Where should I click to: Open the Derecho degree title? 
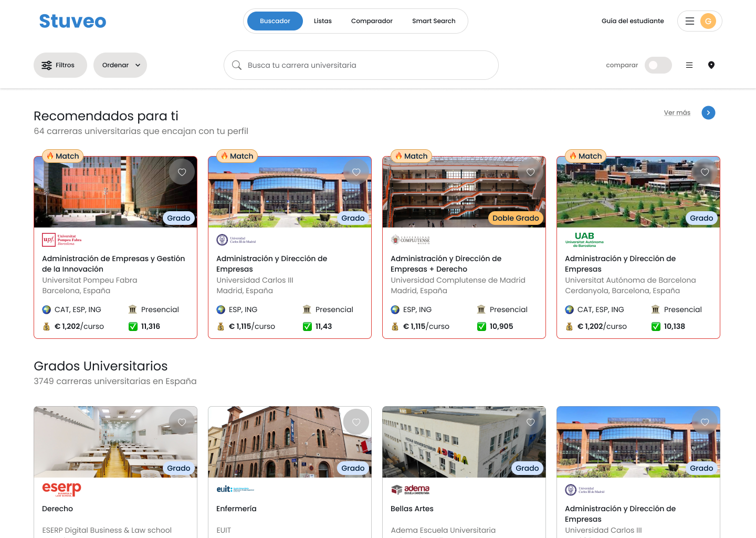[58, 509]
